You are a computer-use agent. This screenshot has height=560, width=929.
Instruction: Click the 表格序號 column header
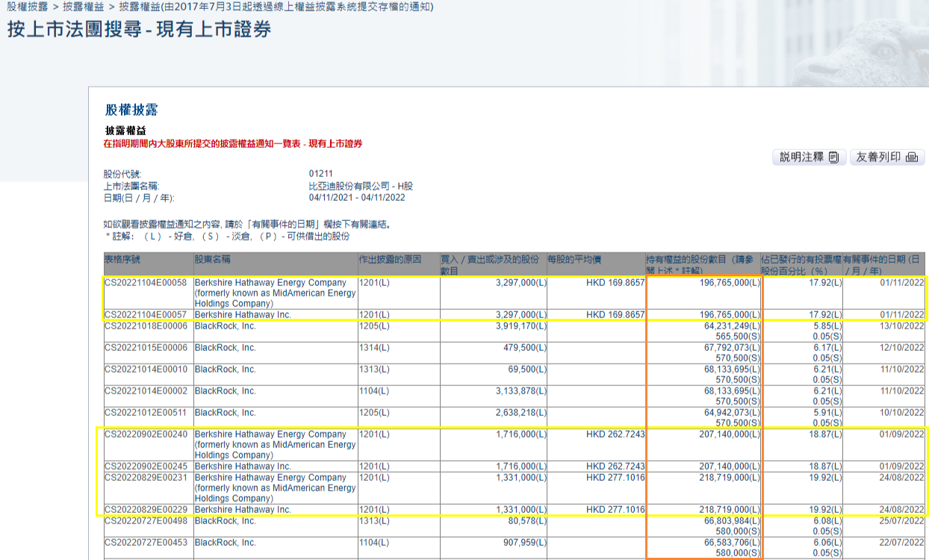pos(122,260)
